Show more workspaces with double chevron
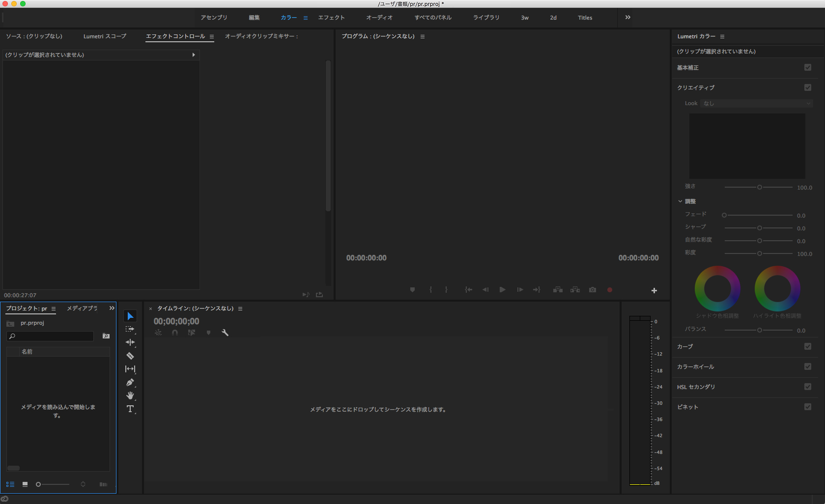This screenshot has width=825, height=504. (x=627, y=17)
